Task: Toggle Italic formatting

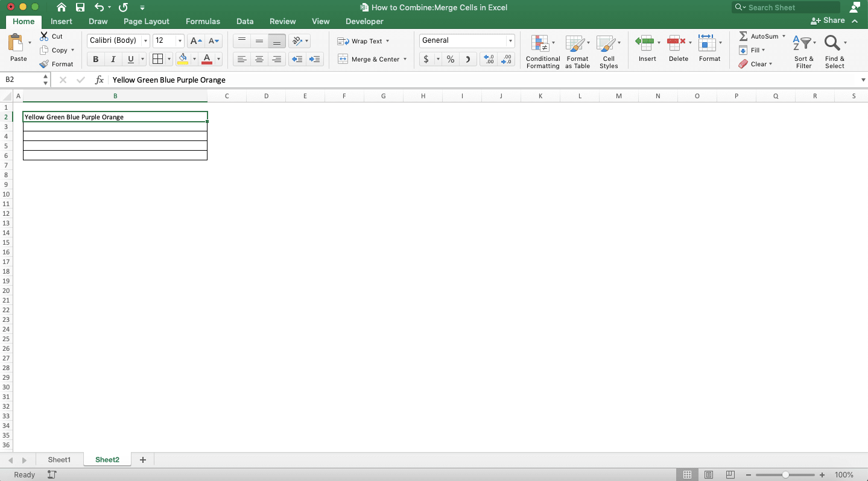Action: point(113,59)
